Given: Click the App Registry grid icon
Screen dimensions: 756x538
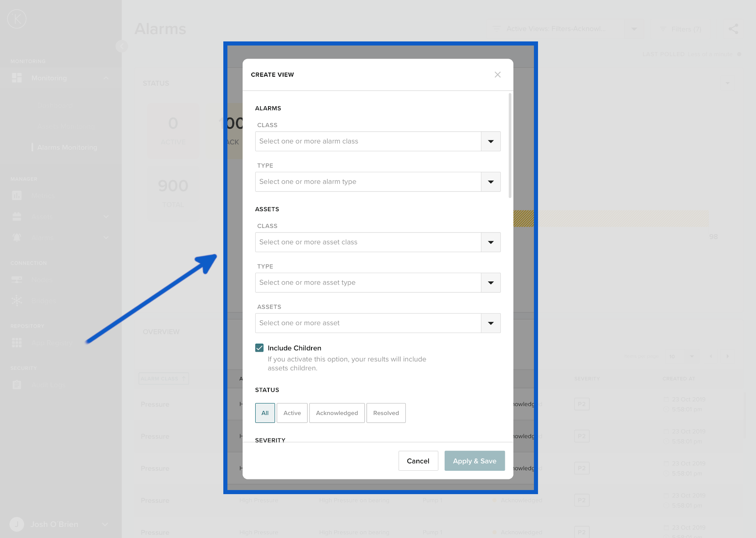Looking at the screenshot, I should click(17, 342).
